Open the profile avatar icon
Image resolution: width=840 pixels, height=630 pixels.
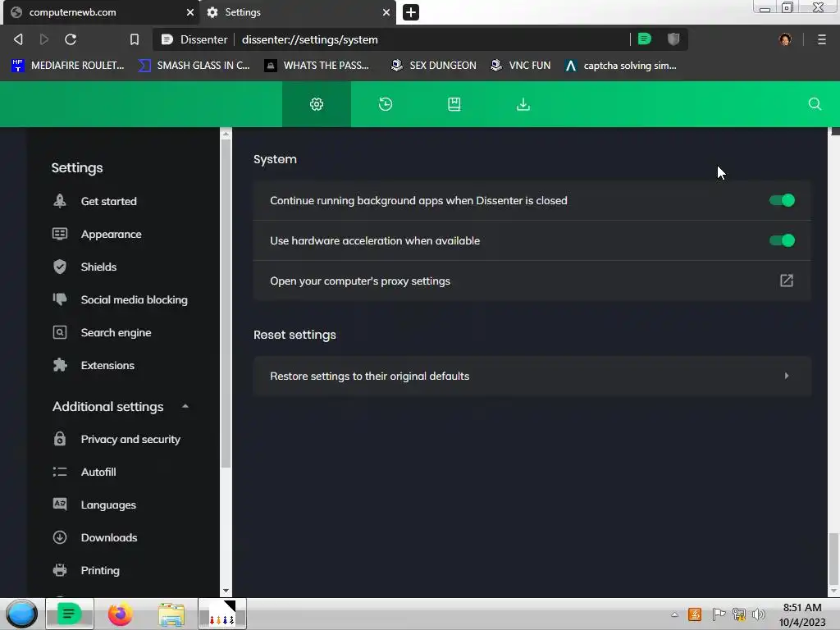(x=785, y=39)
